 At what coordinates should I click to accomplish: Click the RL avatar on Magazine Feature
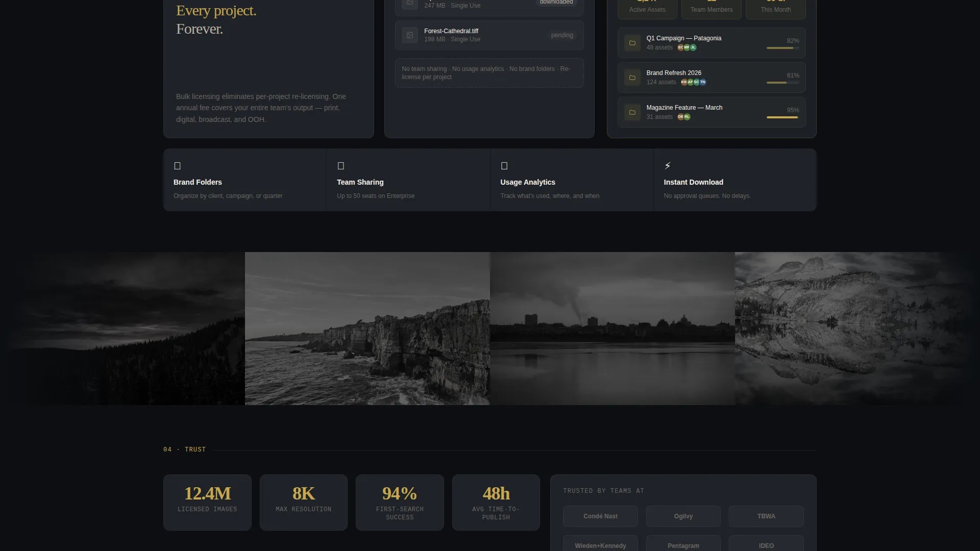(687, 117)
